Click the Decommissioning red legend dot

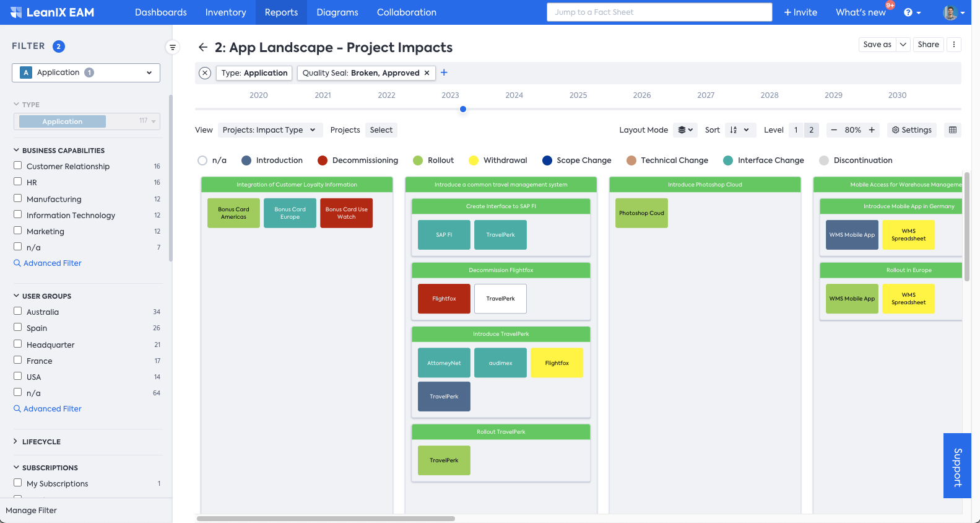[x=323, y=160]
